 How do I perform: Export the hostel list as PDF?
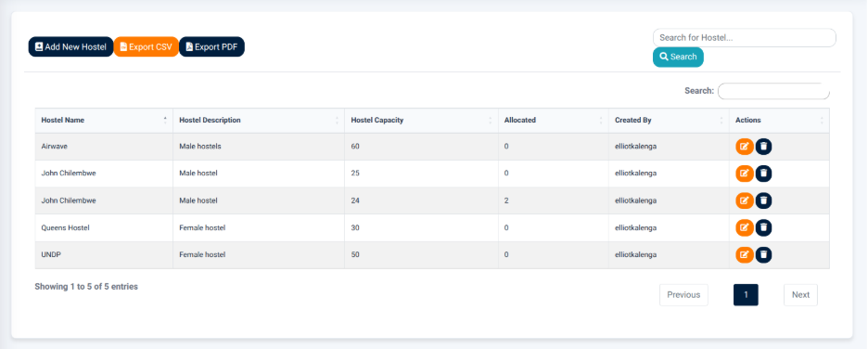point(211,47)
